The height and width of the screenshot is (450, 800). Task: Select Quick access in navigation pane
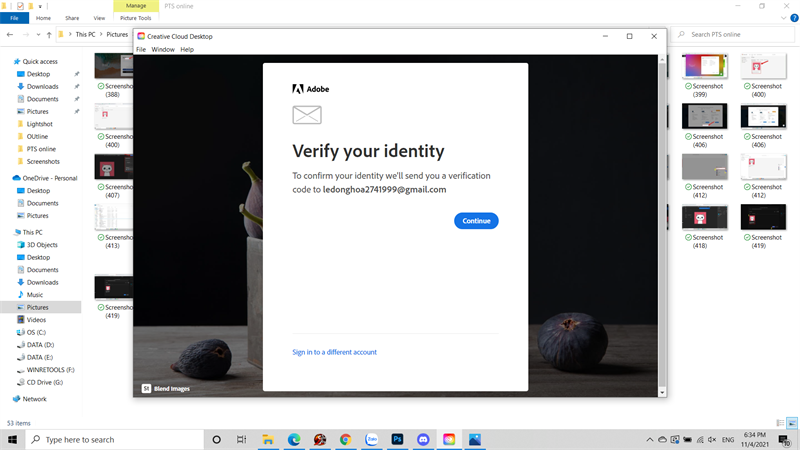40,61
